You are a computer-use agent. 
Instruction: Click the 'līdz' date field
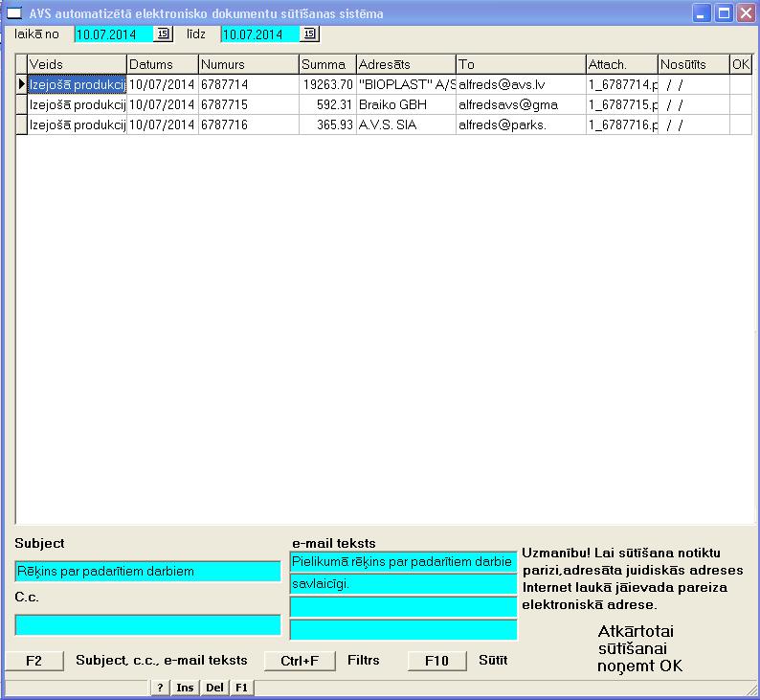[x=260, y=34]
